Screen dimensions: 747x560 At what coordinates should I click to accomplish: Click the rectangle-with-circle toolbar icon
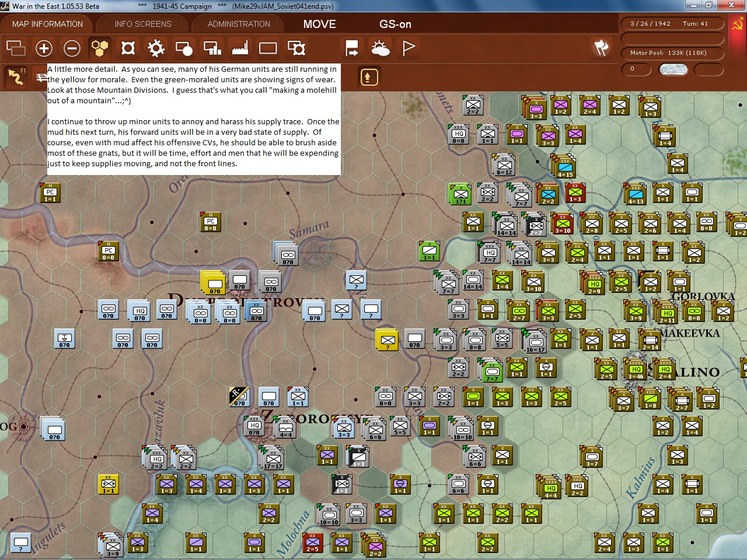(x=184, y=48)
